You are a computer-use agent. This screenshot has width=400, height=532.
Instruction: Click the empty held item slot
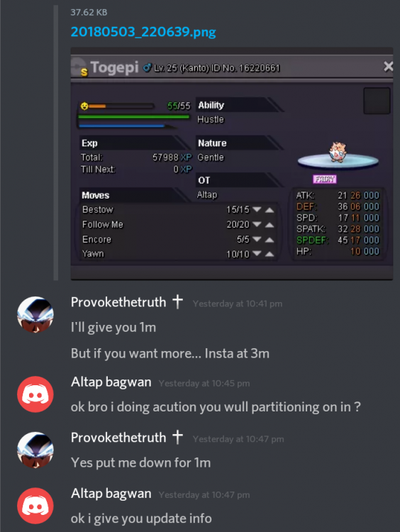pos(377,101)
